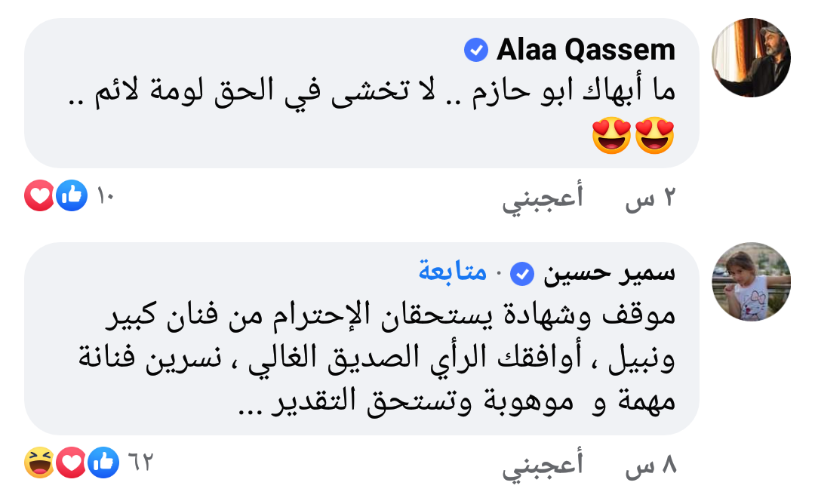Click heart reaction icon on Alaa Qassem's comment
The image size is (815, 504).
point(39,195)
